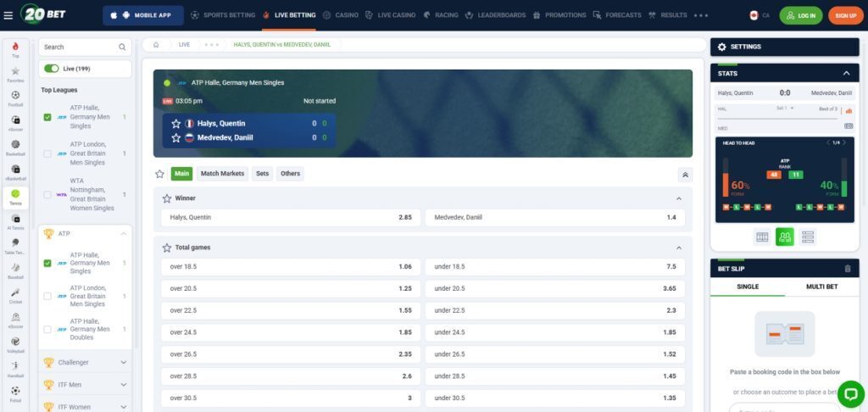Select the eBasketball sport icon
868x412 pixels.
(15, 169)
